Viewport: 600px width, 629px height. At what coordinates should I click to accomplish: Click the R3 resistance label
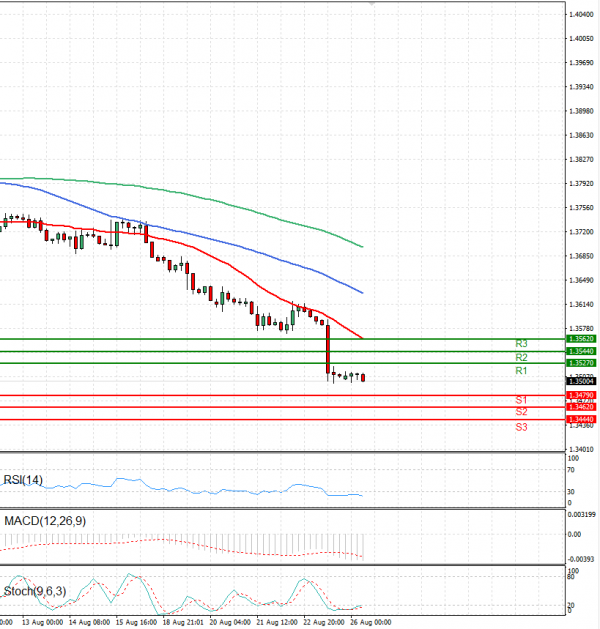tap(521, 343)
